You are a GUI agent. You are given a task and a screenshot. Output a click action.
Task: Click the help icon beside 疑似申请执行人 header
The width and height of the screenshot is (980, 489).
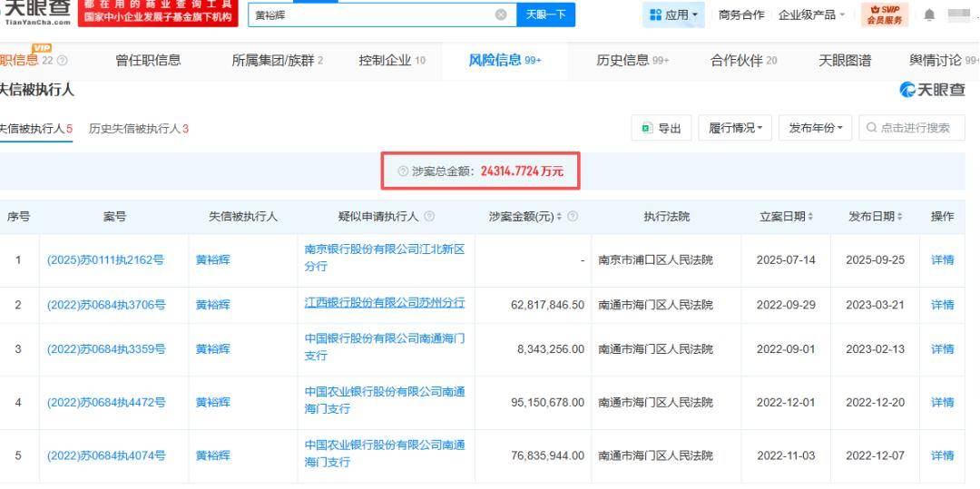tap(428, 217)
